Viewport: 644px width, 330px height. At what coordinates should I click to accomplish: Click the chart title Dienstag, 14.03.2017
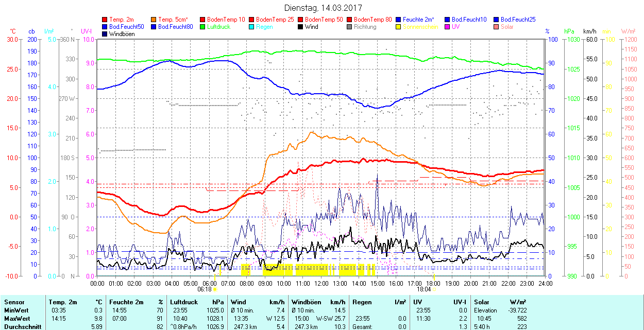coord(323,8)
